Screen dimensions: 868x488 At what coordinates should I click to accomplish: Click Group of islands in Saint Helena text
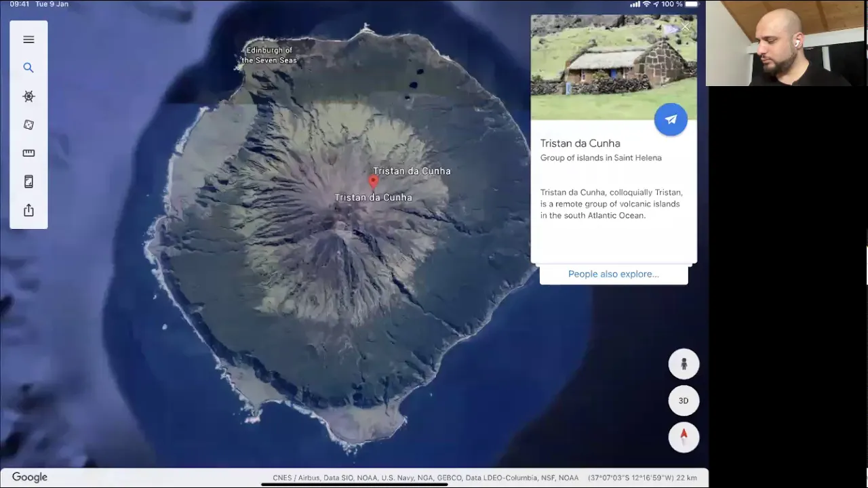[601, 158]
